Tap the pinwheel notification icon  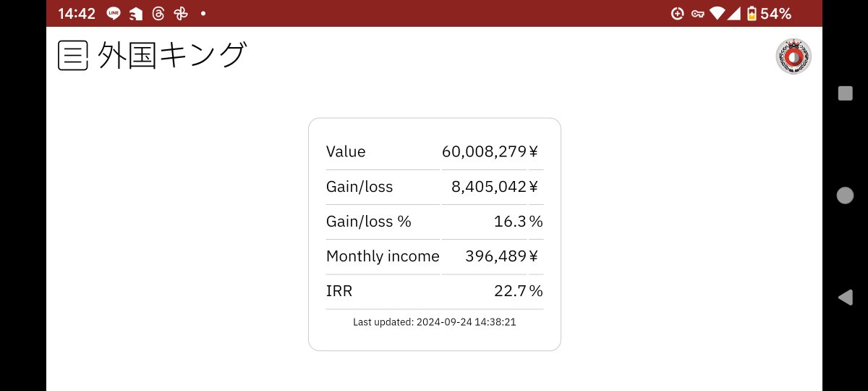[x=180, y=14]
